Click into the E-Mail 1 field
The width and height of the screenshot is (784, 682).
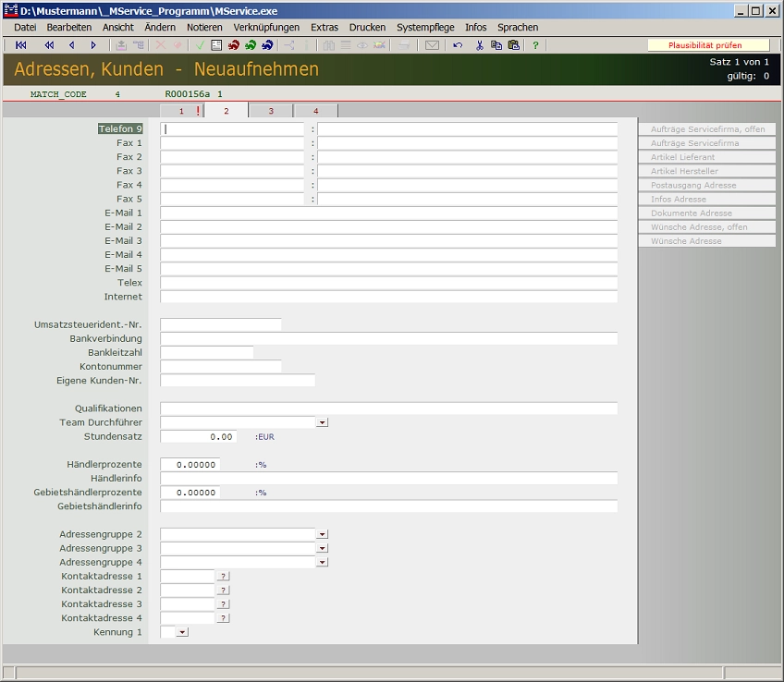(388, 213)
